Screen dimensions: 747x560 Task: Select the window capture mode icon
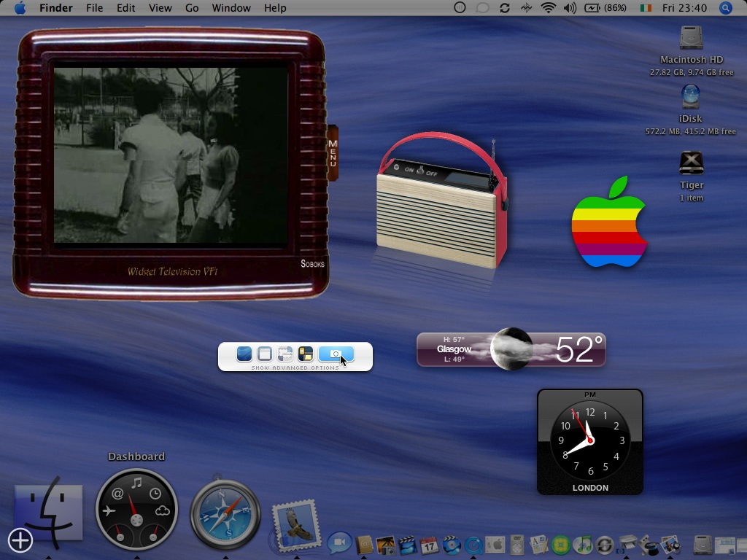click(265, 354)
